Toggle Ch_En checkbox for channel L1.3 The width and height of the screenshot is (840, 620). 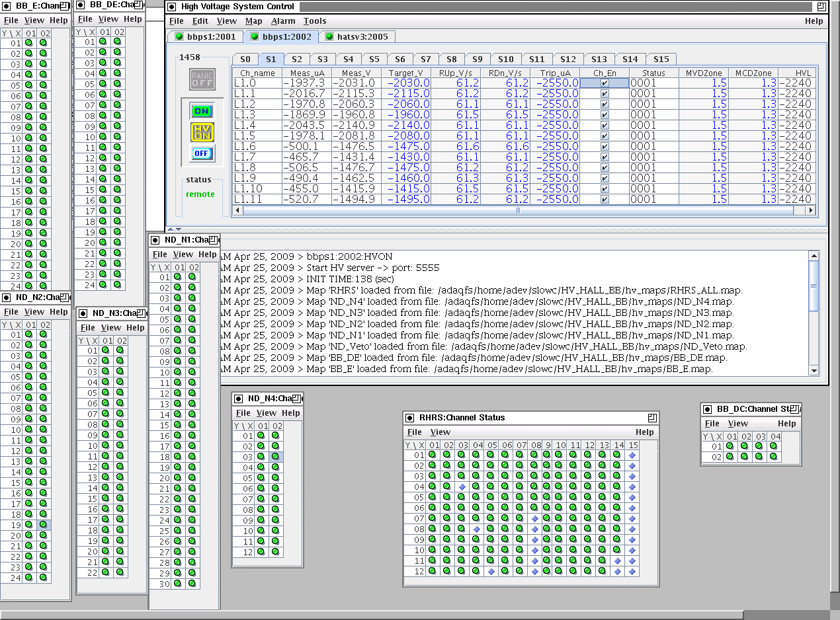click(x=605, y=115)
